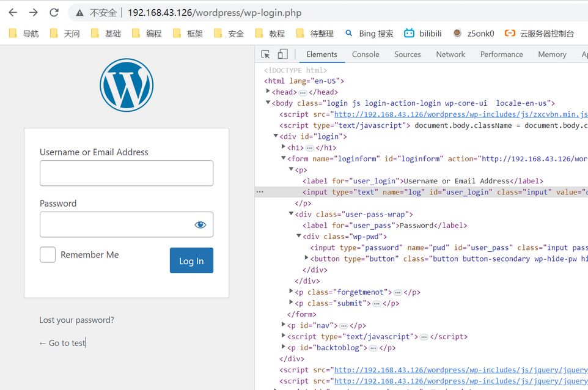Click the Bing search magnifier icon
This screenshot has width=588, height=390.
click(349, 34)
